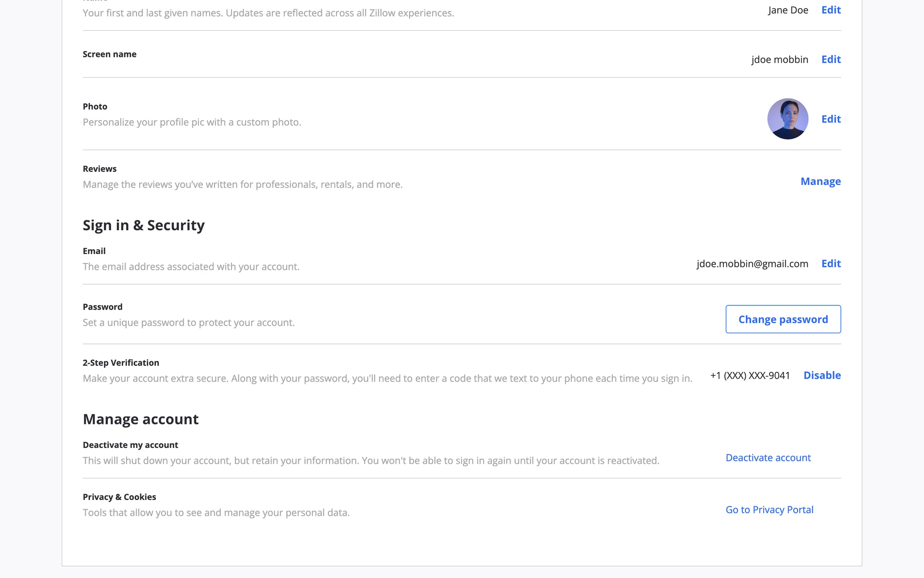This screenshot has height=578, width=924.
Task: Click the Manage account heading
Action: [141, 419]
